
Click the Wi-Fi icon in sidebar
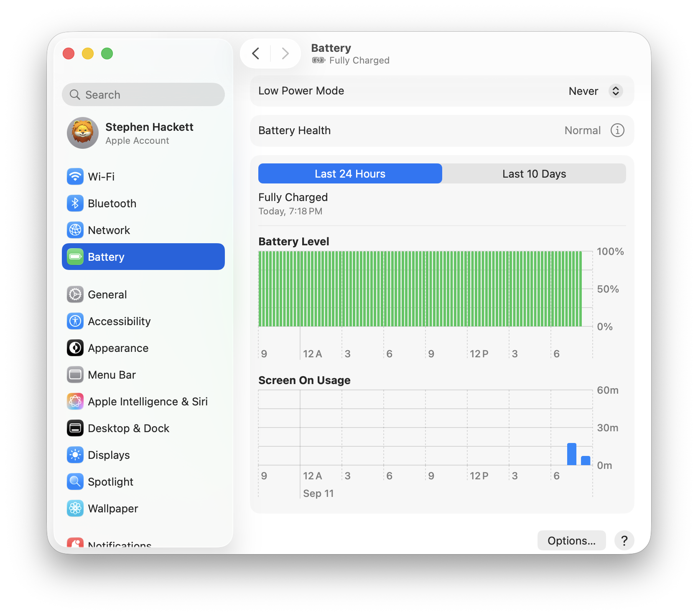tap(75, 176)
